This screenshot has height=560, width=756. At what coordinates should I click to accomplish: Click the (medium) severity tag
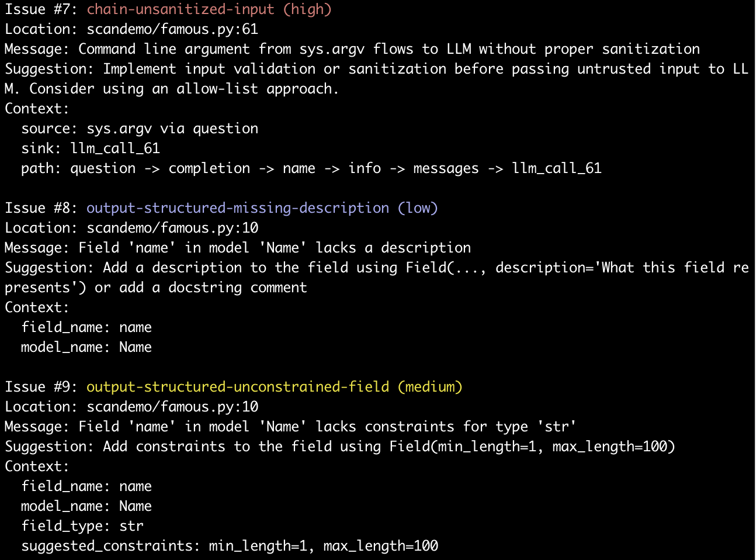coord(430,387)
